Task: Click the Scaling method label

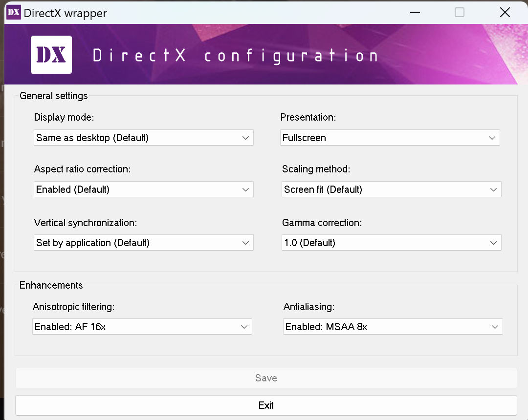Action: click(316, 169)
